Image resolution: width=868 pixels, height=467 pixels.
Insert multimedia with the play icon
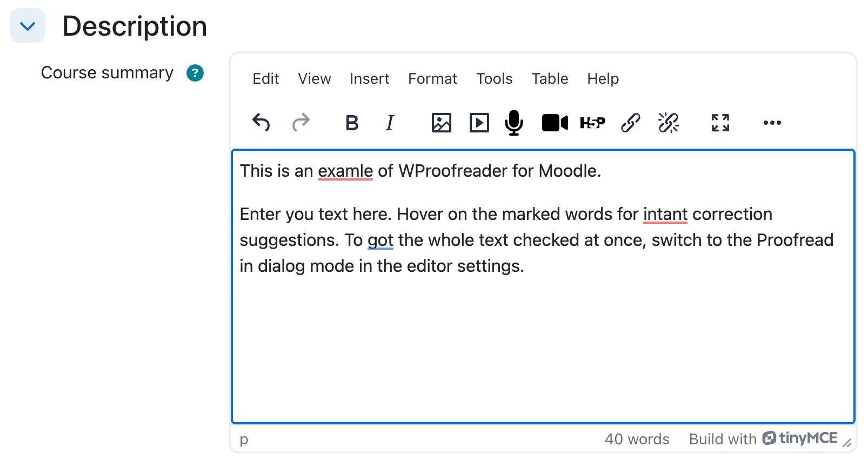tap(479, 123)
